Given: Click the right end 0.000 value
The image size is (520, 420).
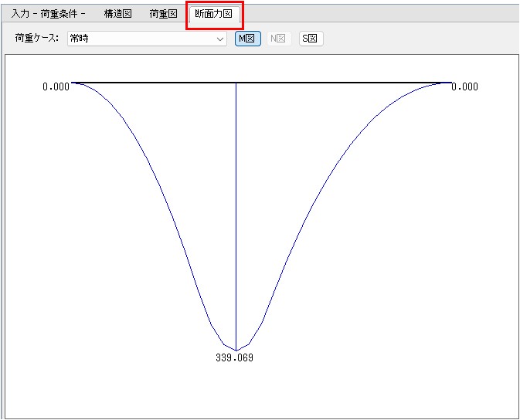Looking at the screenshot, I should 464,86.
